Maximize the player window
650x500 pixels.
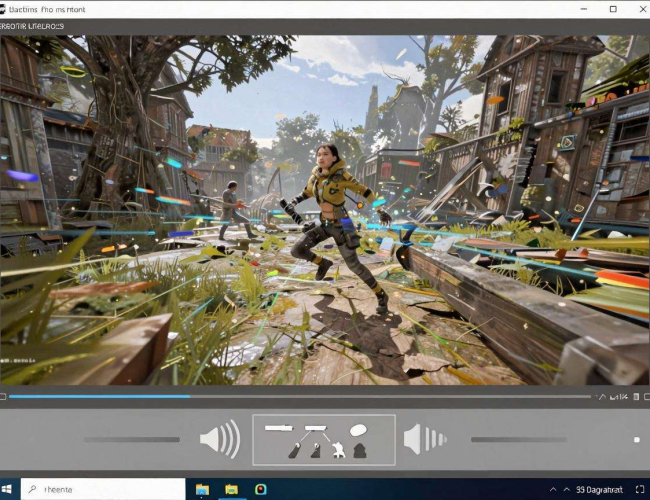pos(613,9)
